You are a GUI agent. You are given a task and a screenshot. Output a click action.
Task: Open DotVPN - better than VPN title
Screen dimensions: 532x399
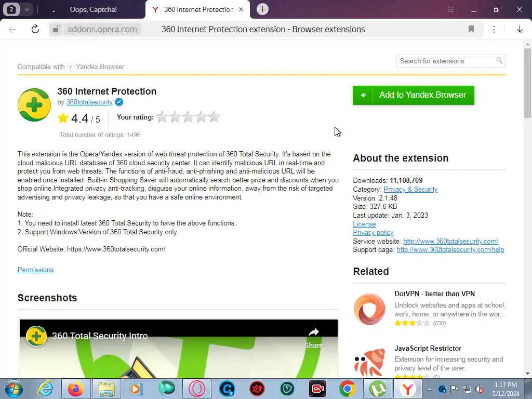pyautogui.click(x=435, y=294)
